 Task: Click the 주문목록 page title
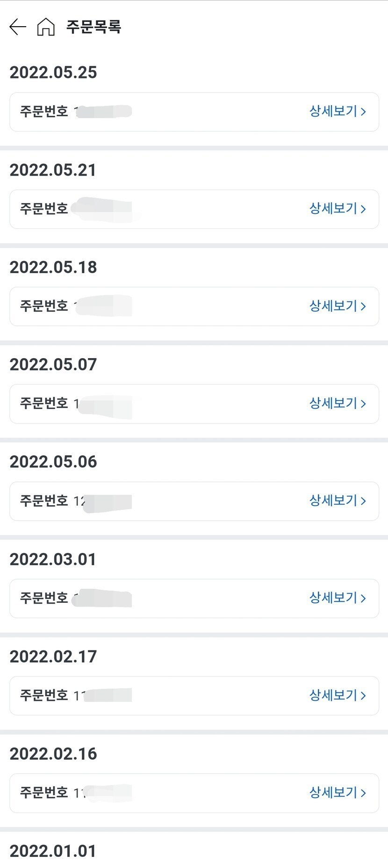(93, 27)
